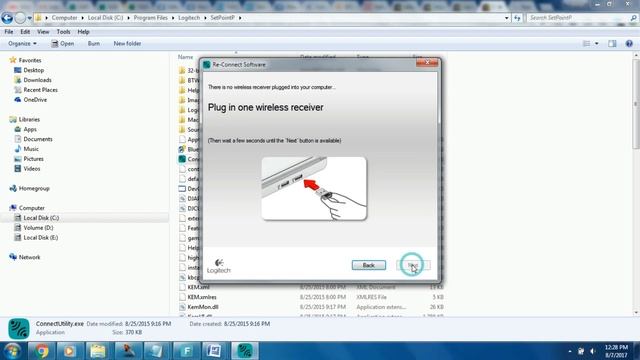Select Program Files in address breadcrumb
Viewport: 640px width, 360px height.
pos(151,18)
